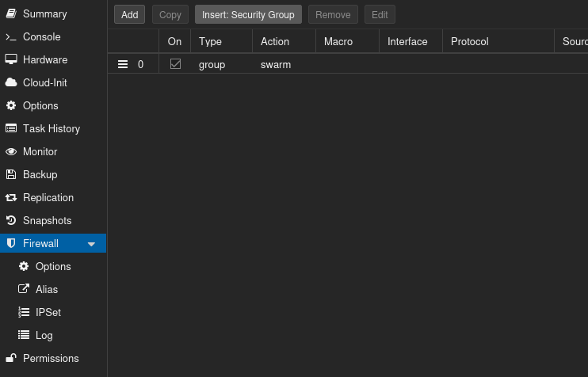The image size is (588, 377).
Task: Open the Firewall IPSet page
Action: tap(48, 313)
